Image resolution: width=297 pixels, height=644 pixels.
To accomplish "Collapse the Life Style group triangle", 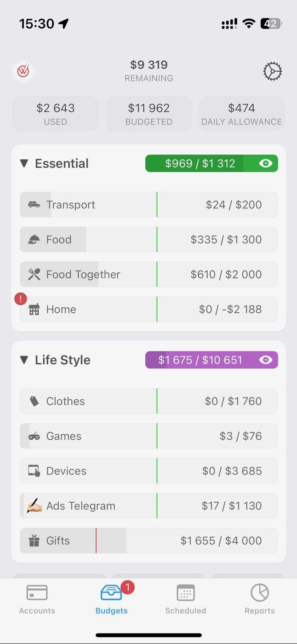I will coord(24,360).
